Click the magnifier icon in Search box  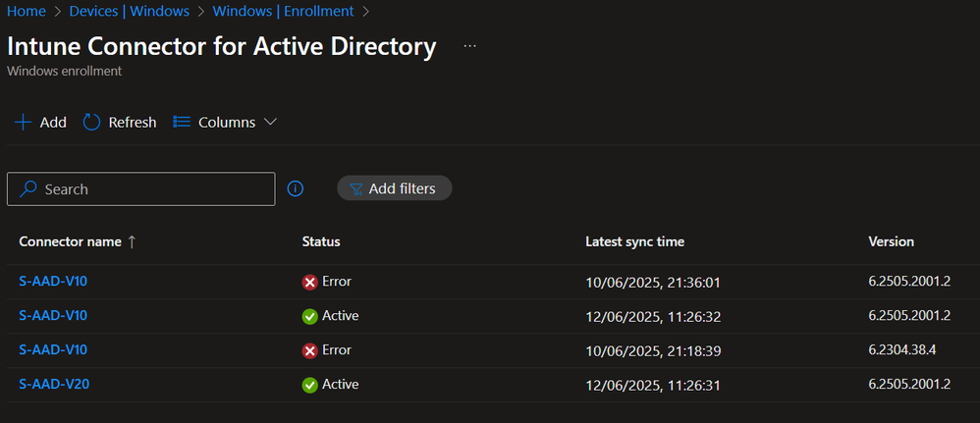28,188
